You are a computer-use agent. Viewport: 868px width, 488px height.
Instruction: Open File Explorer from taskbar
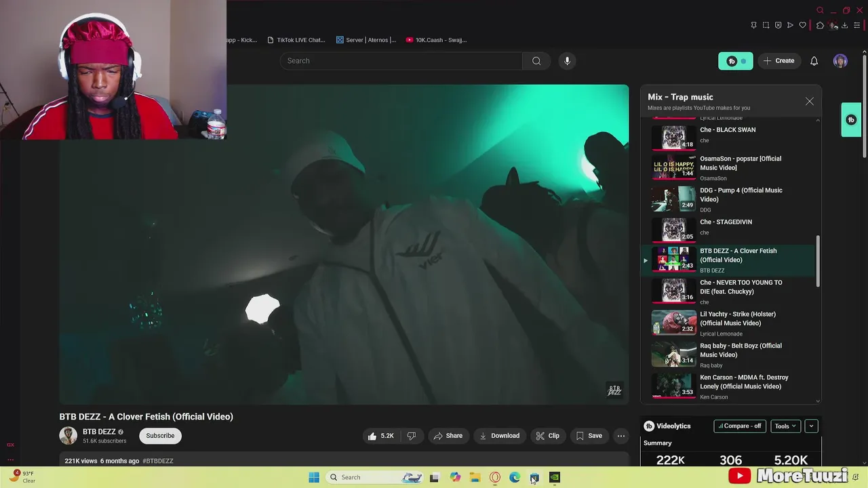pyautogui.click(x=475, y=477)
